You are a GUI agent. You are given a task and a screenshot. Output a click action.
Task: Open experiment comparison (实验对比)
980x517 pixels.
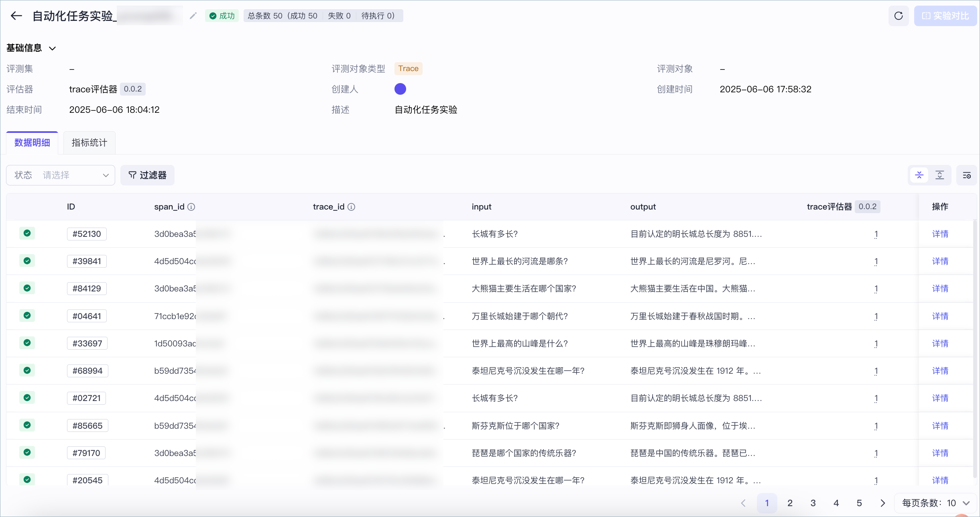coord(945,16)
